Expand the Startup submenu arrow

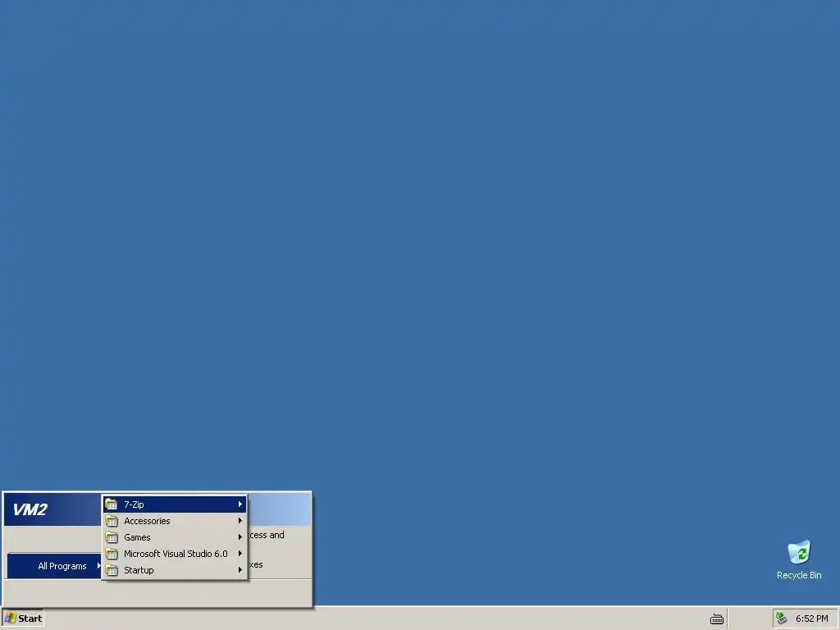pyautogui.click(x=240, y=570)
